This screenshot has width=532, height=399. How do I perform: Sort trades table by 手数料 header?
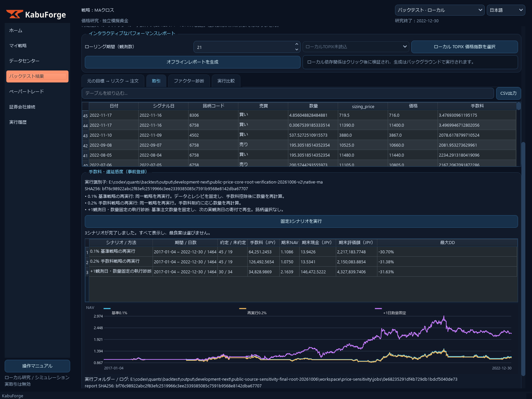[x=477, y=106]
